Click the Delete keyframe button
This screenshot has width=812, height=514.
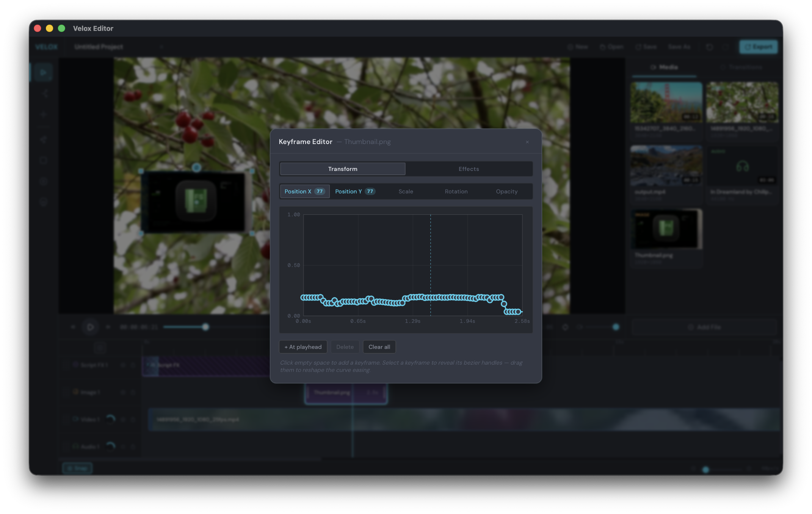tap(345, 347)
